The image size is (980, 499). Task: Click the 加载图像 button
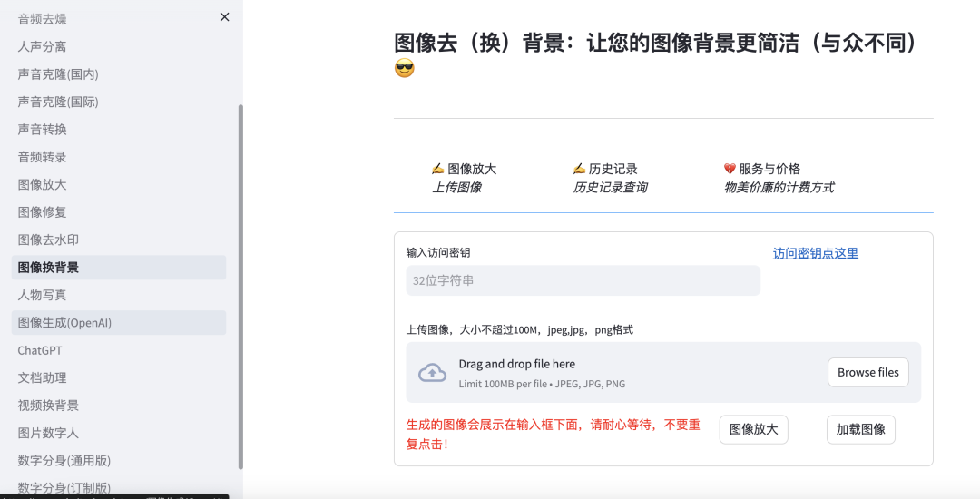860,429
